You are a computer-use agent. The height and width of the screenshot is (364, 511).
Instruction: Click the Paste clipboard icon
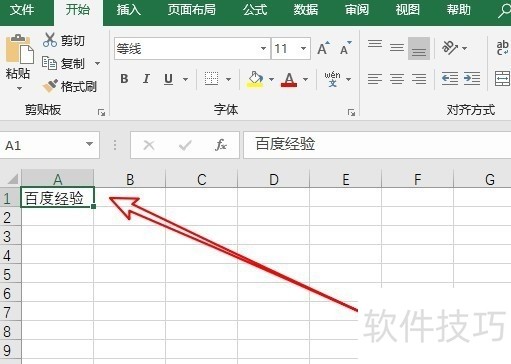[20, 49]
